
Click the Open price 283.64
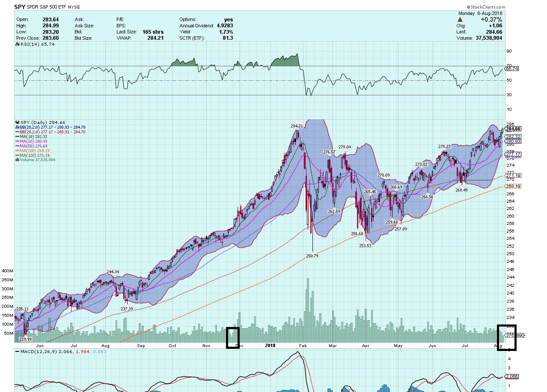pyautogui.click(x=51, y=20)
